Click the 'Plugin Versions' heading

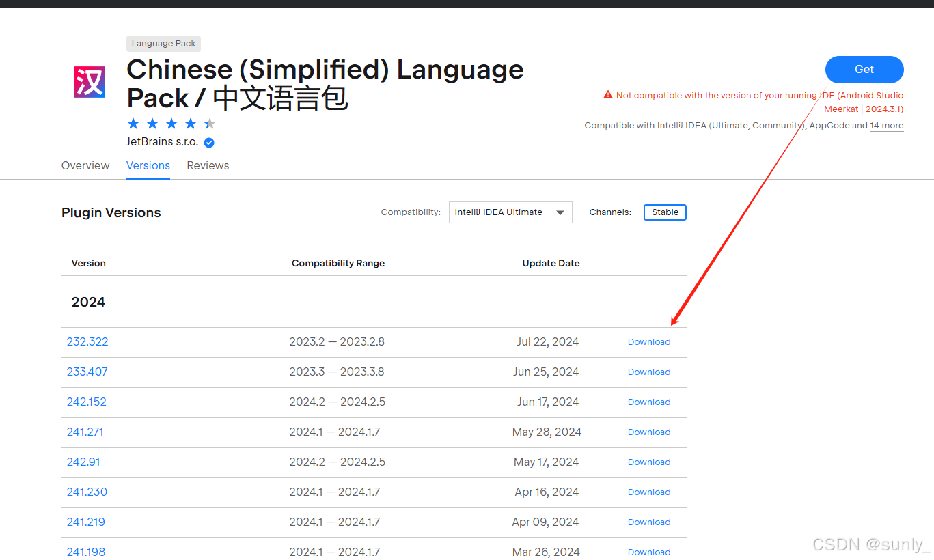[x=111, y=212]
